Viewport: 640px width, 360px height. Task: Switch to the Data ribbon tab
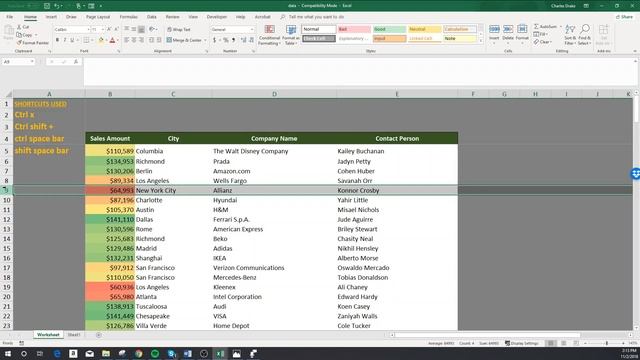(152, 17)
